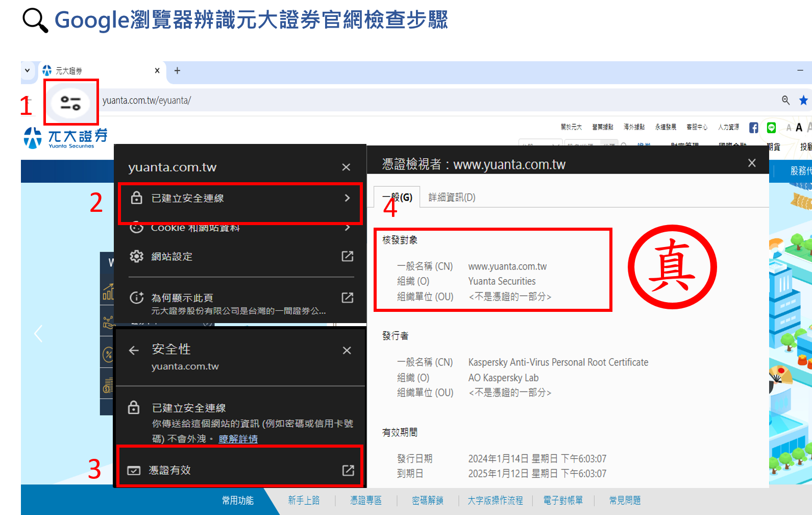
Task: Open the 永續發展 link
Action: pyautogui.click(x=666, y=127)
